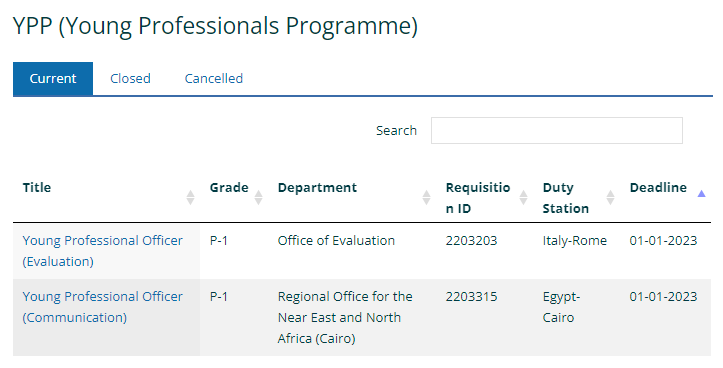Select requisition ID 2203203 cell
The image size is (723, 368).
[472, 240]
